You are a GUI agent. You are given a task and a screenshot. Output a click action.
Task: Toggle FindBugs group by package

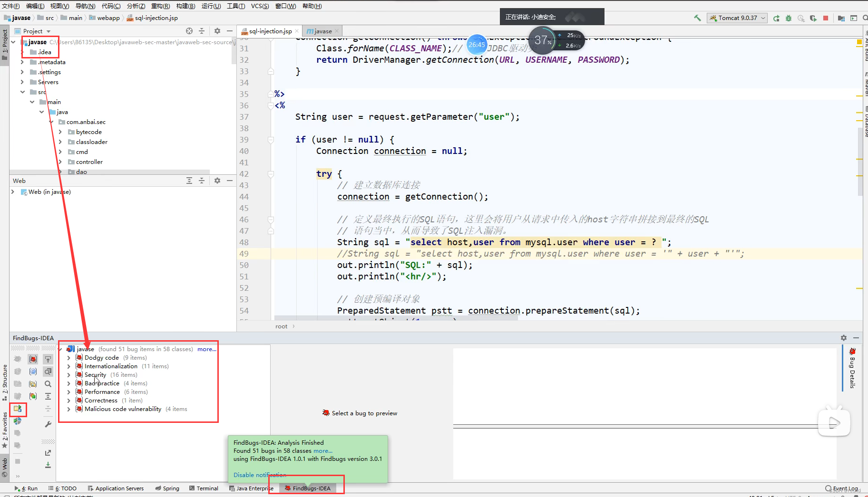point(33,384)
